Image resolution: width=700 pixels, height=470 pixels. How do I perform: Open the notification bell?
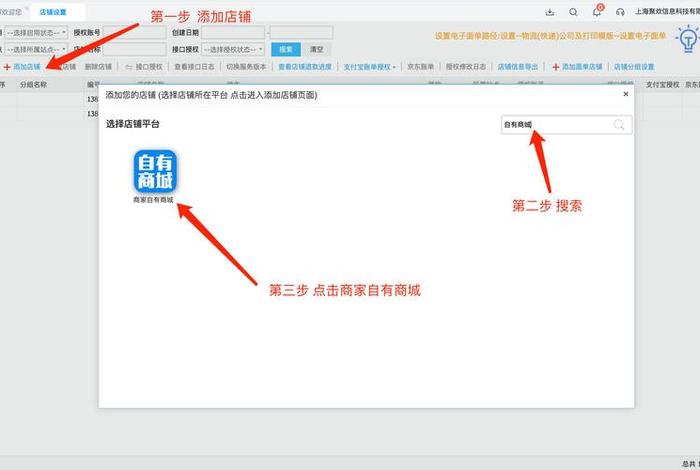597,12
